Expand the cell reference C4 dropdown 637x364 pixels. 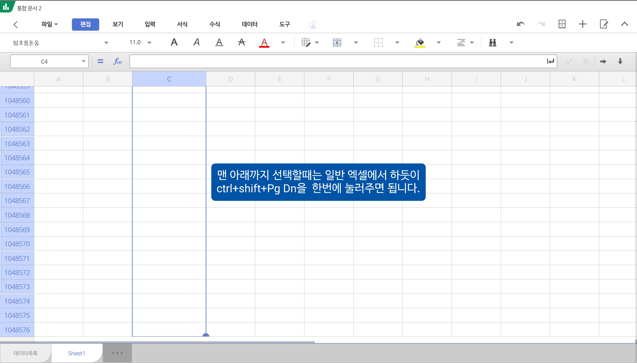click(83, 61)
